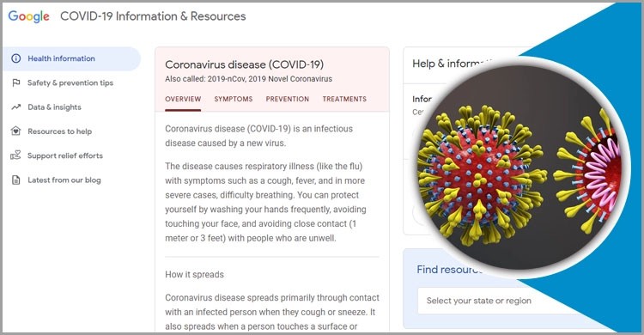Go to Data & insights section
This screenshot has width=644, height=335.
click(x=54, y=107)
